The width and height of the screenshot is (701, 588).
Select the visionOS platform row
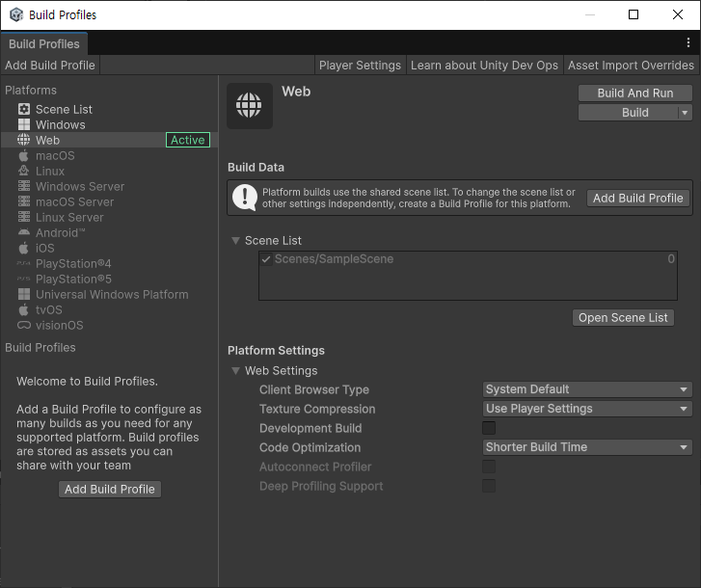(110, 325)
